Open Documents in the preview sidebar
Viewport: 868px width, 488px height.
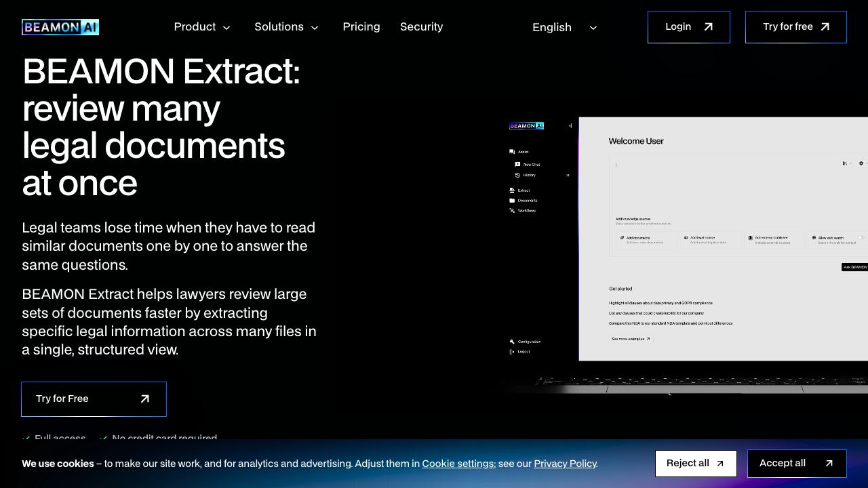523,201
